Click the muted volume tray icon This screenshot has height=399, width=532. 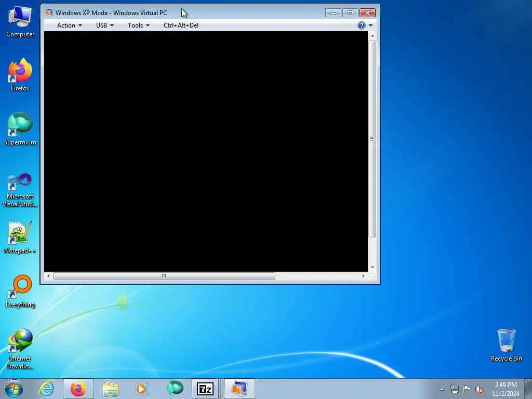(x=480, y=389)
